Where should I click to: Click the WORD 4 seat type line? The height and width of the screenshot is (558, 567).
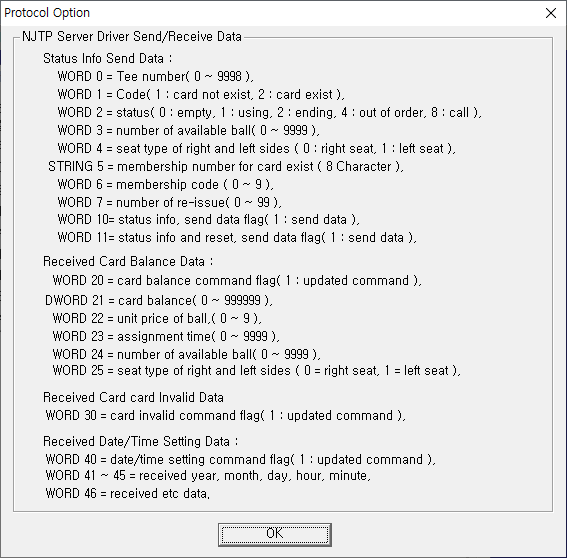256,148
